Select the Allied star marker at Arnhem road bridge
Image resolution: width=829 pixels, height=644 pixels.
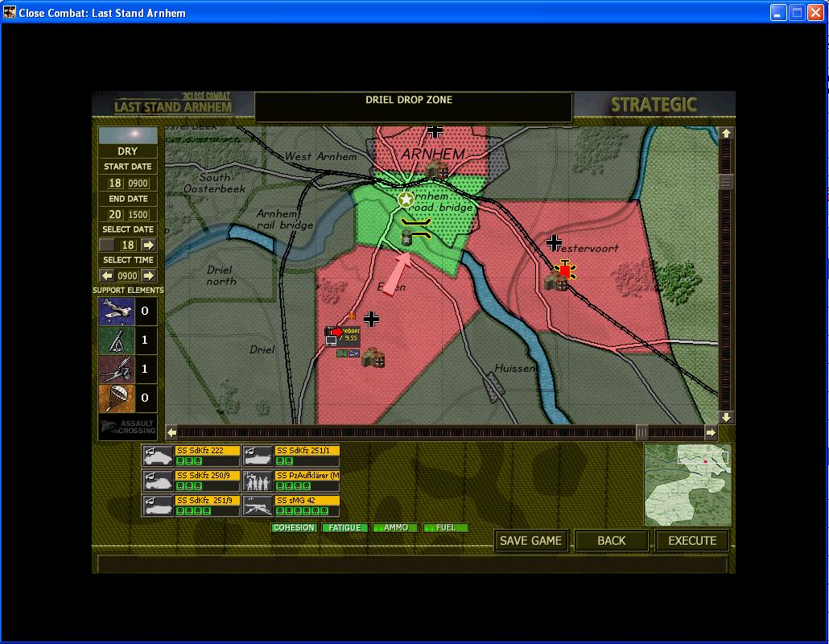click(406, 200)
